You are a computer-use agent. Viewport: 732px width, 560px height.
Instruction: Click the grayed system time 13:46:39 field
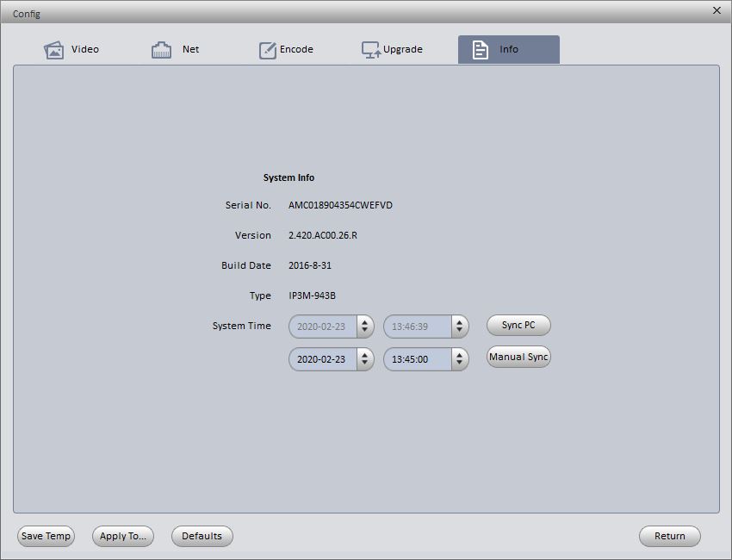tap(418, 327)
